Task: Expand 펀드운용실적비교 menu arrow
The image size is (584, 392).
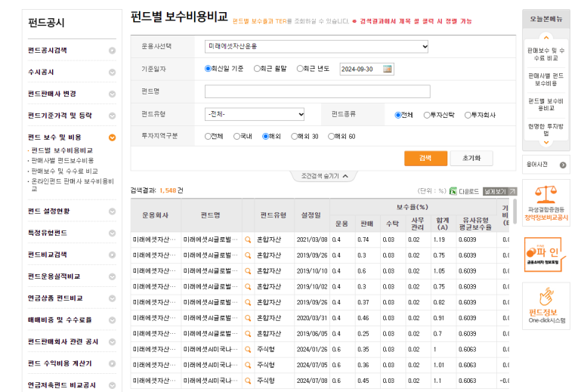Action: point(112,276)
